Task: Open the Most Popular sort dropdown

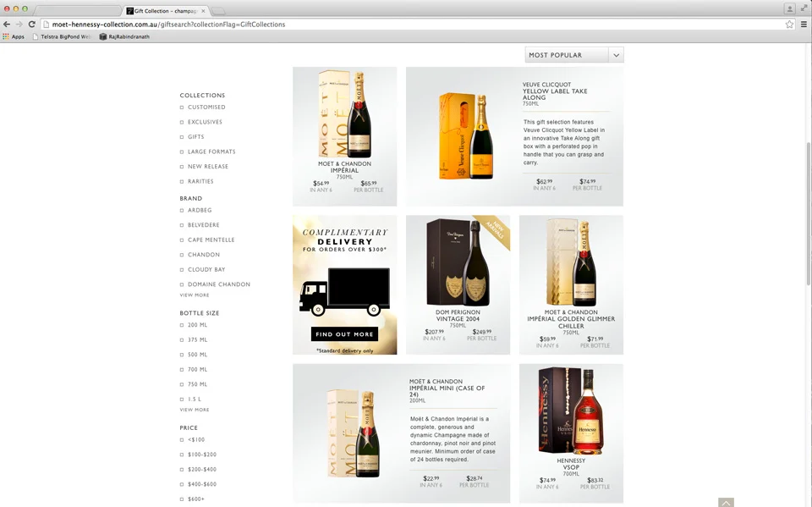Action: 574,55
